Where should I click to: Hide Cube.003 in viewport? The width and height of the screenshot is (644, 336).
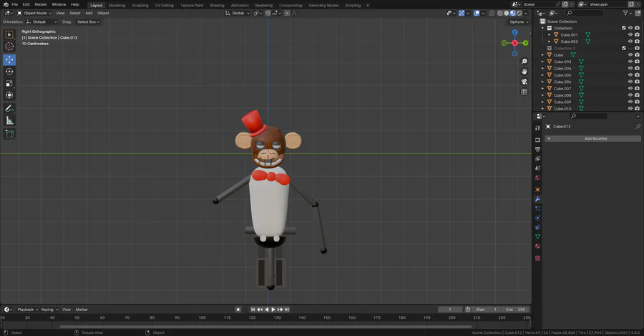(x=630, y=62)
